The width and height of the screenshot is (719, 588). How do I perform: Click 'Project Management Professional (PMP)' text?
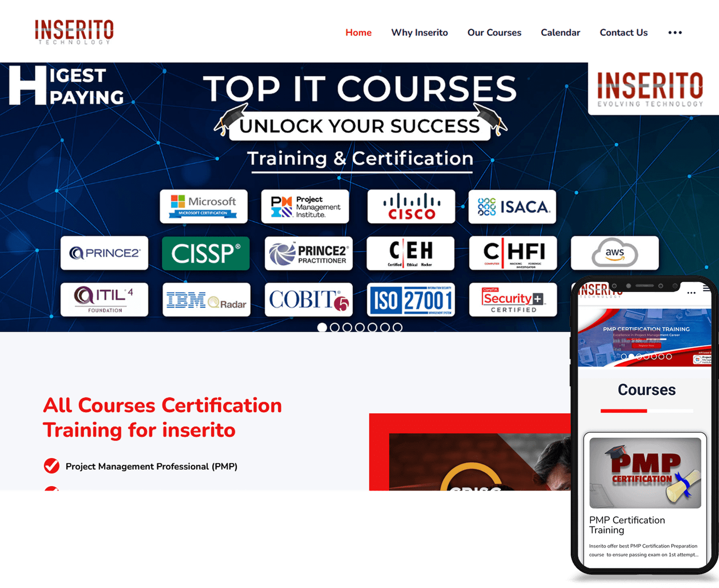coord(151,467)
